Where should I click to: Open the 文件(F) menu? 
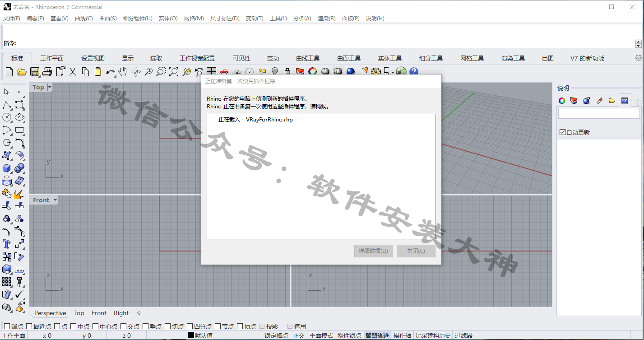click(12, 19)
